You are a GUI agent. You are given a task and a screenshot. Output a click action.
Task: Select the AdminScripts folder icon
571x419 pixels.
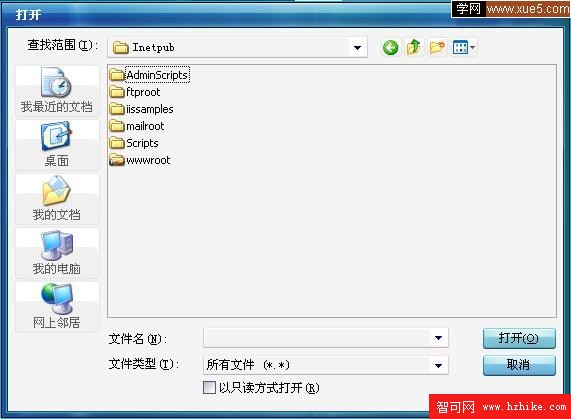(x=117, y=75)
